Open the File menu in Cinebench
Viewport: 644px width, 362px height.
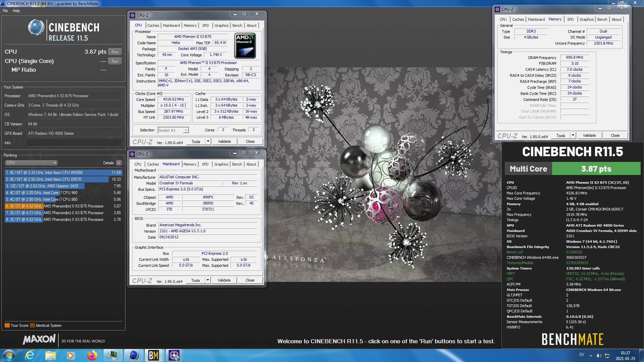(x=5, y=11)
